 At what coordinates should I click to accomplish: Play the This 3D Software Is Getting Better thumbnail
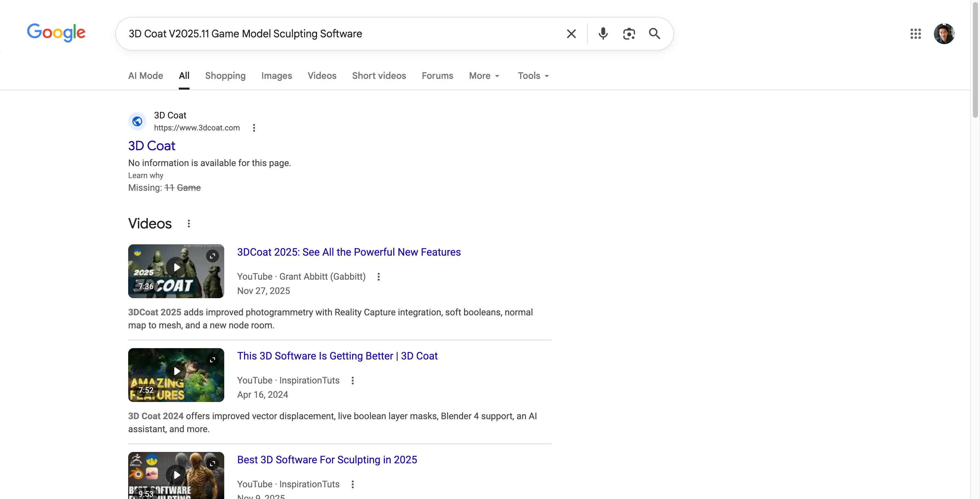[x=177, y=371]
